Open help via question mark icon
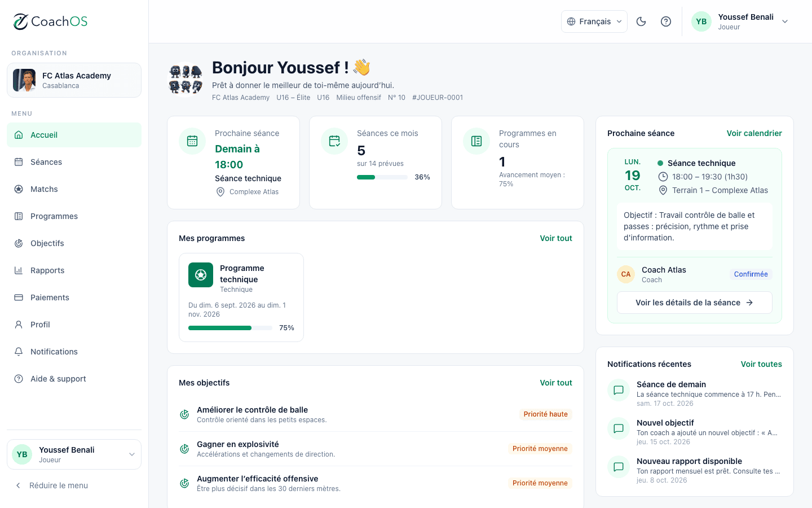This screenshot has width=812, height=508. coord(666,21)
